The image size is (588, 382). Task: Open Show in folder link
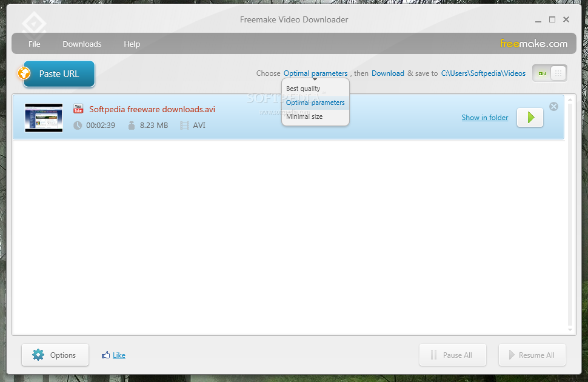point(485,118)
